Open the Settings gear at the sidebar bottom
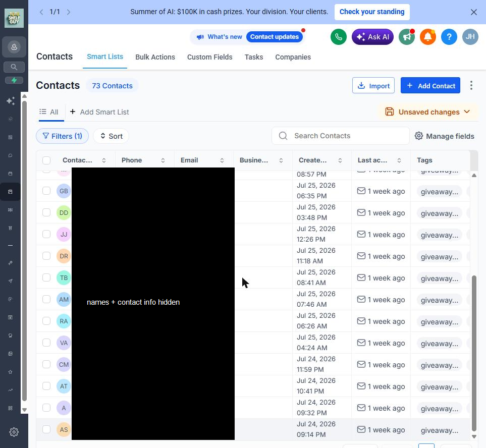Image resolution: width=486 pixels, height=448 pixels. coord(14,432)
